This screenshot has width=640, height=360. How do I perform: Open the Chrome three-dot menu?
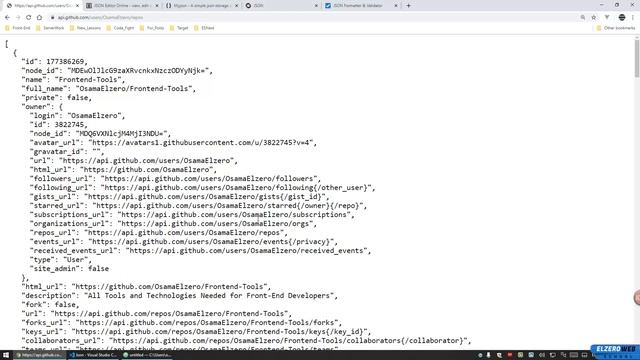click(633, 18)
